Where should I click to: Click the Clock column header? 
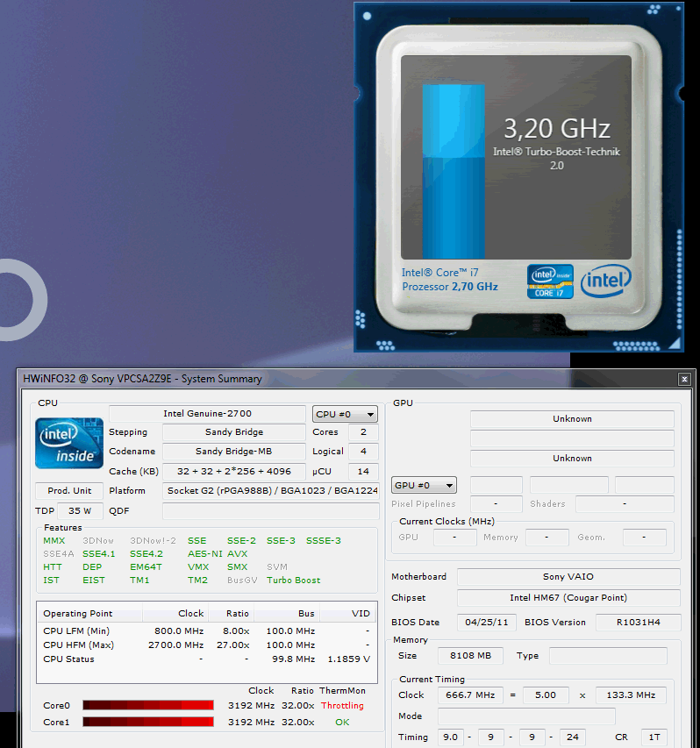pyautogui.click(x=175, y=614)
